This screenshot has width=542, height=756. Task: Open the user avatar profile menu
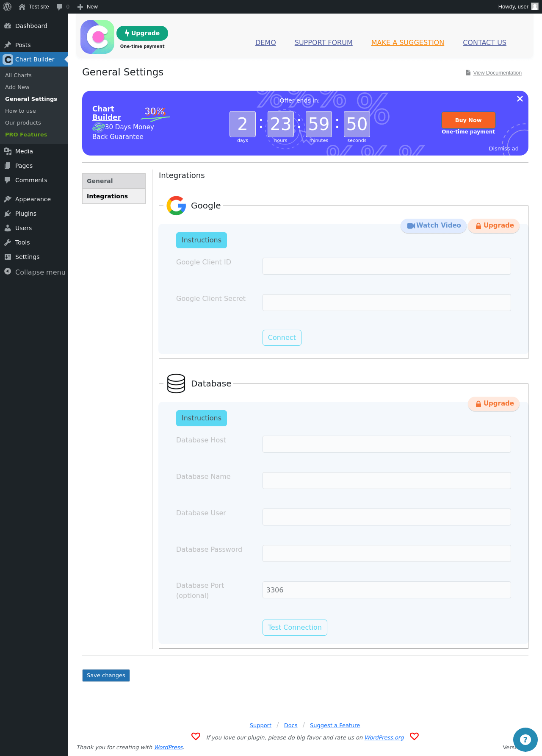535,7
